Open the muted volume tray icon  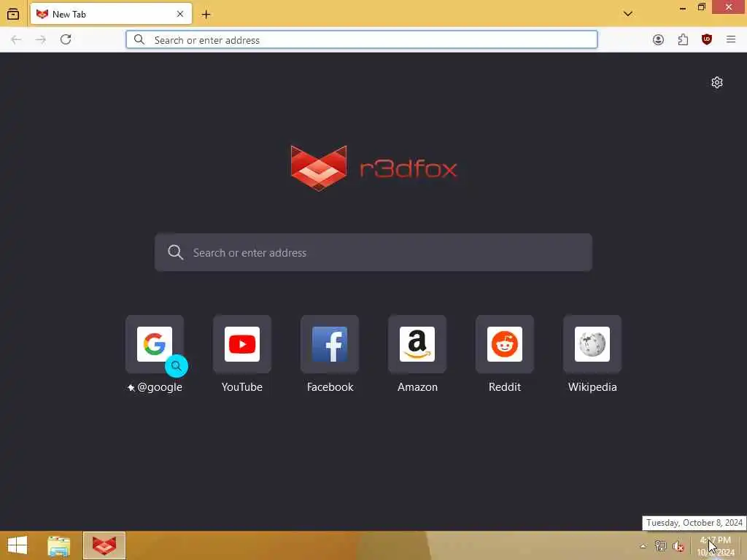(x=678, y=546)
